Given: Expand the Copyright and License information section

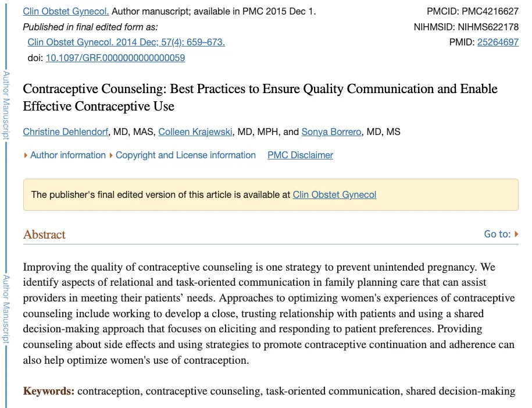Looking at the screenshot, I should click(x=185, y=155).
